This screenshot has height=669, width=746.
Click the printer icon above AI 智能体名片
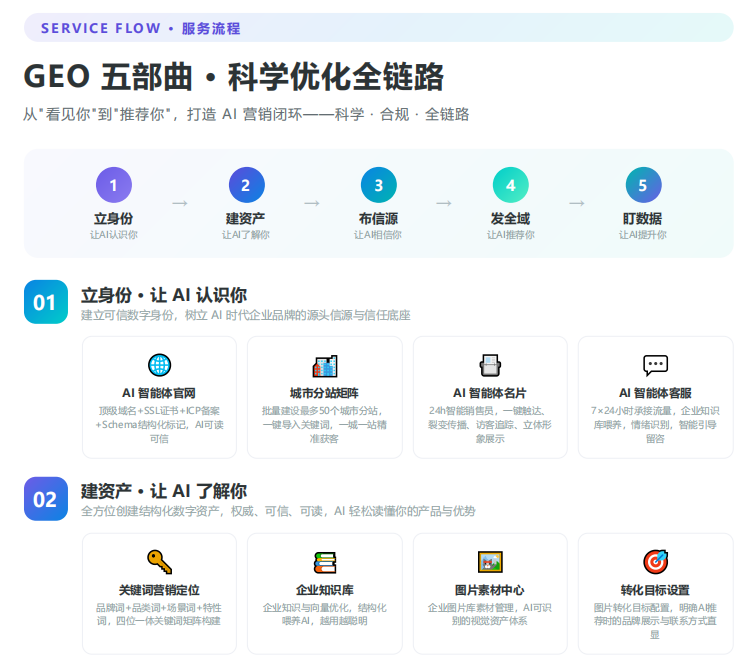(x=490, y=365)
